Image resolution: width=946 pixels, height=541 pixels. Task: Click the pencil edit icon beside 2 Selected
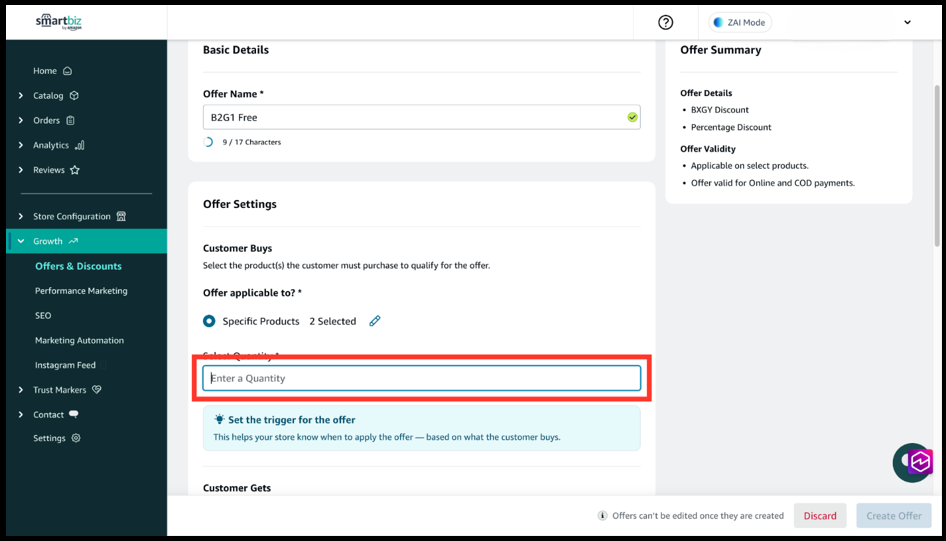coord(375,321)
